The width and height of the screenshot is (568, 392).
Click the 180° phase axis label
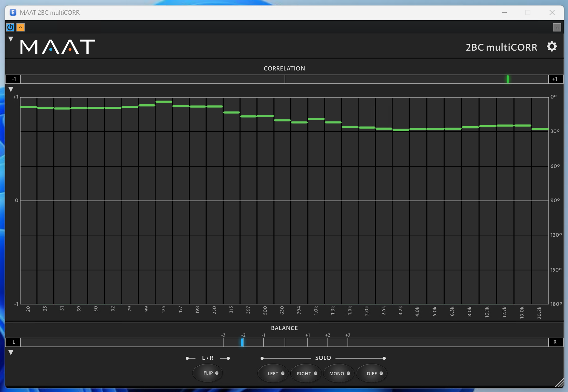556,304
